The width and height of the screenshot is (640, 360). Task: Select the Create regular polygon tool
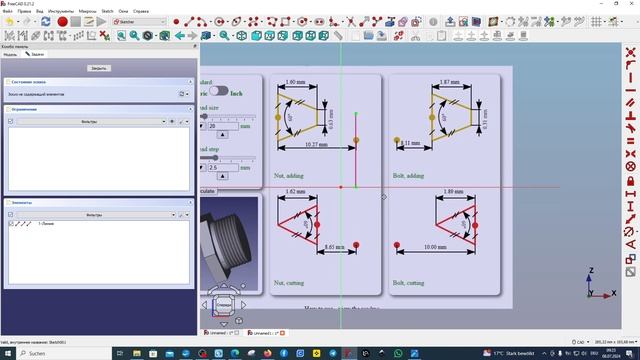point(302,22)
